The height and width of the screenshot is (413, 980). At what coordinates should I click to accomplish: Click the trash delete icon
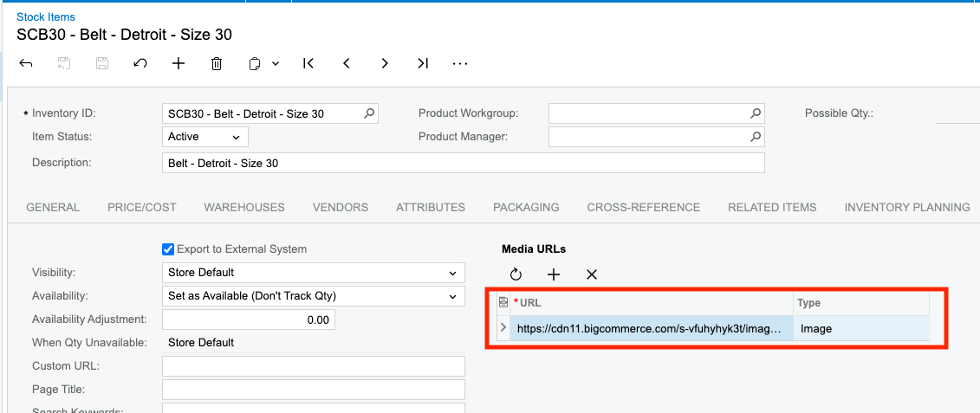[217, 63]
